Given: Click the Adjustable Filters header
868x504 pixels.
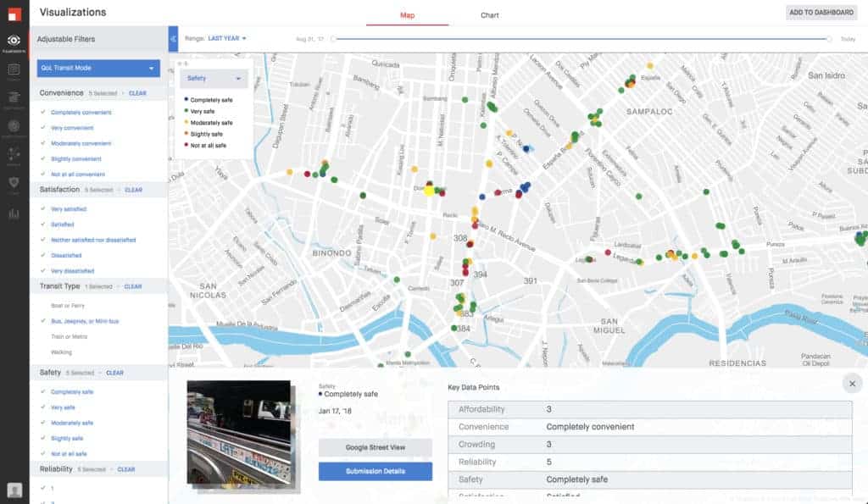Looking at the screenshot, I should (66, 39).
